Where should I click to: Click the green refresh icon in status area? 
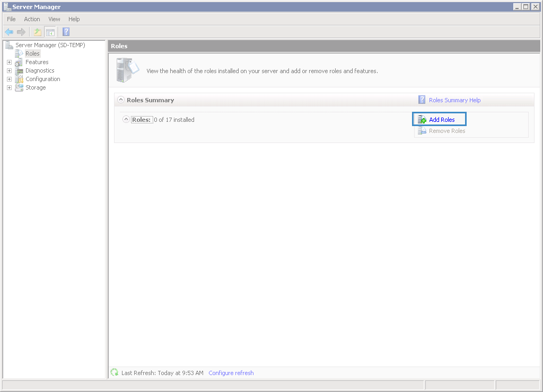114,373
